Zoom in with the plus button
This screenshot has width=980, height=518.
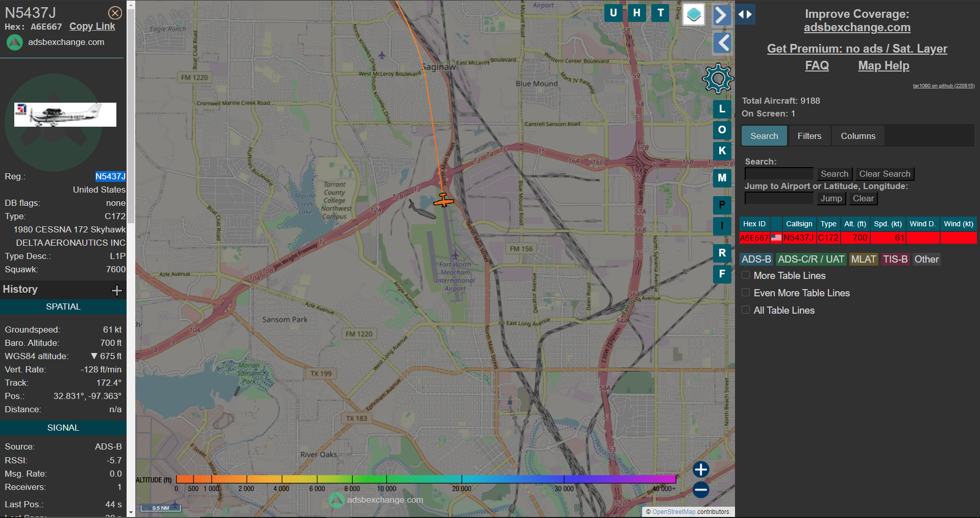(701, 469)
